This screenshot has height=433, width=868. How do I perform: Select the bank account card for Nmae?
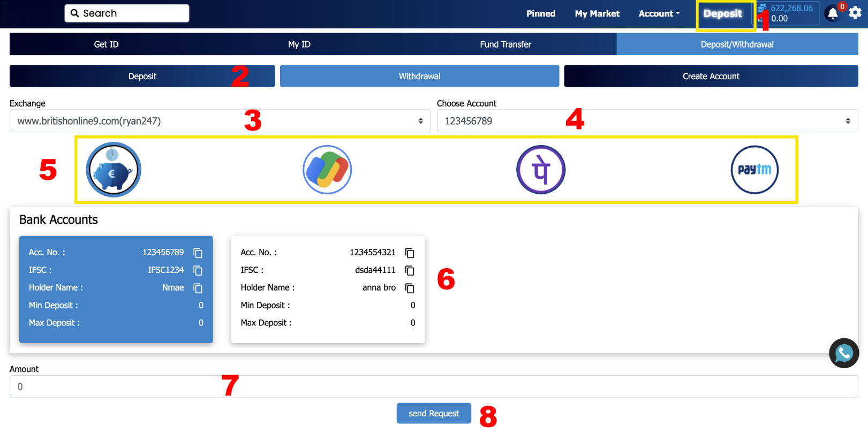point(116,290)
